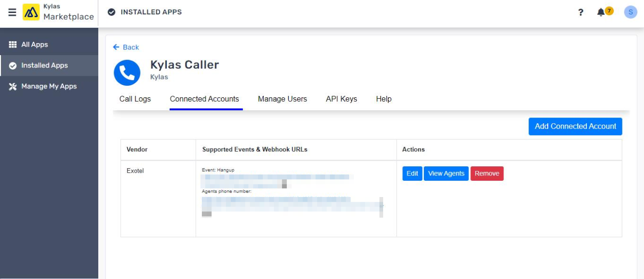Click the Kylas Caller phone app icon
Image resolution: width=644 pixels, height=279 pixels.
point(127,73)
